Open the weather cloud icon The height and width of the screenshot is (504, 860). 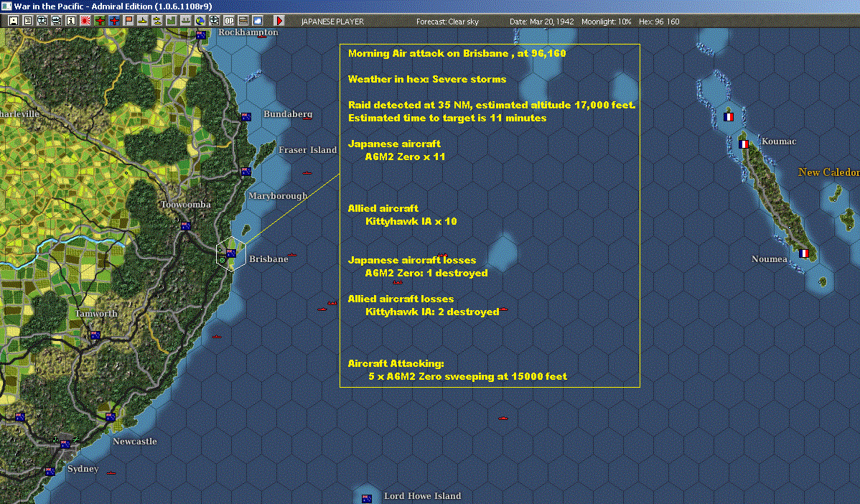coord(257,21)
